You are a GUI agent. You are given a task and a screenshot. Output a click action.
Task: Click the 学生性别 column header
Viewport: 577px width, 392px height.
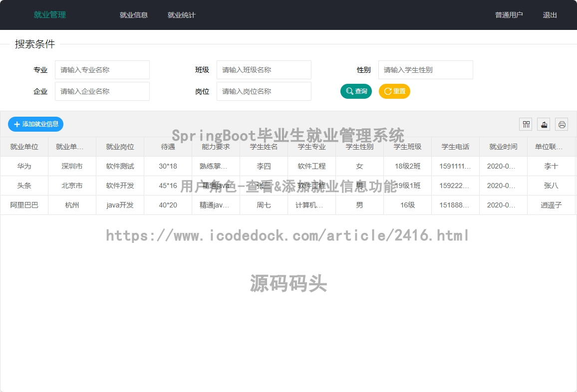(x=359, y=147)
